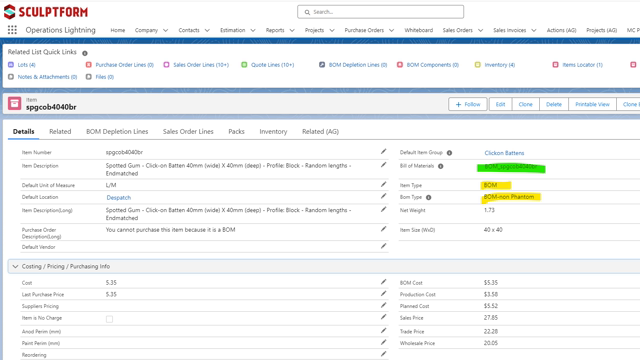Click the Notes & Attachments quick link icon

tap(11, 77)
